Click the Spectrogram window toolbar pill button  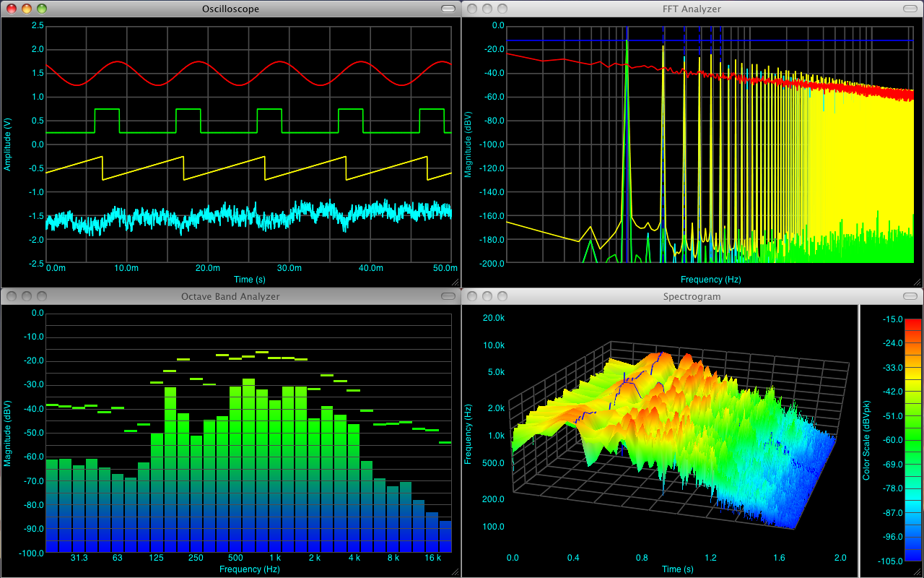tap(910, 296)
